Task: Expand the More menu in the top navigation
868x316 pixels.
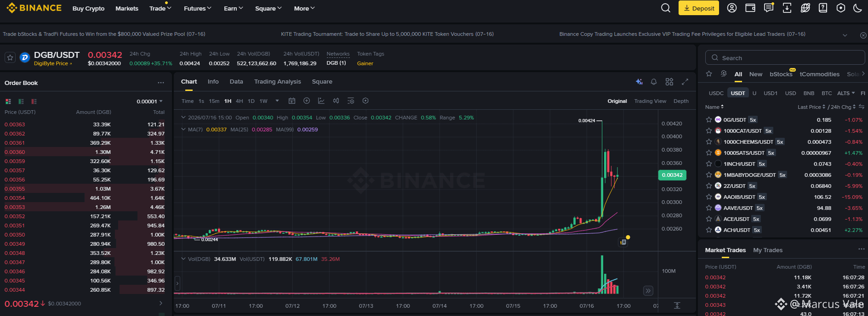Action: coord(304,8)
